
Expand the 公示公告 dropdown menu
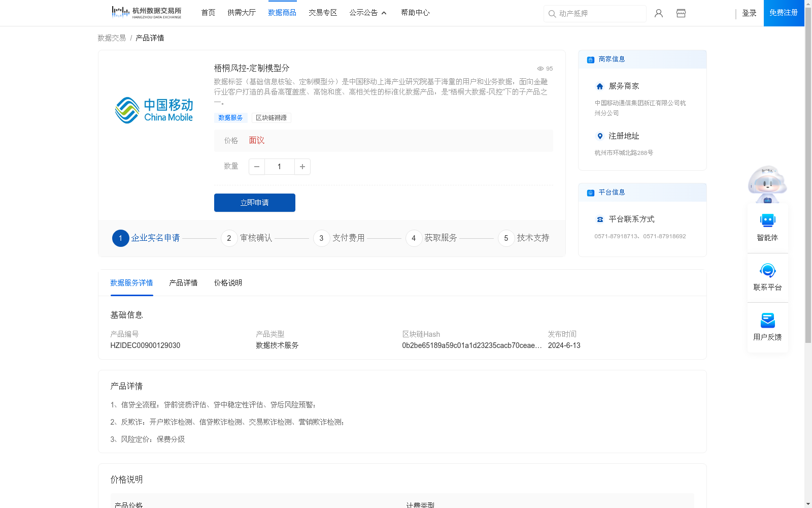(368, 13)
